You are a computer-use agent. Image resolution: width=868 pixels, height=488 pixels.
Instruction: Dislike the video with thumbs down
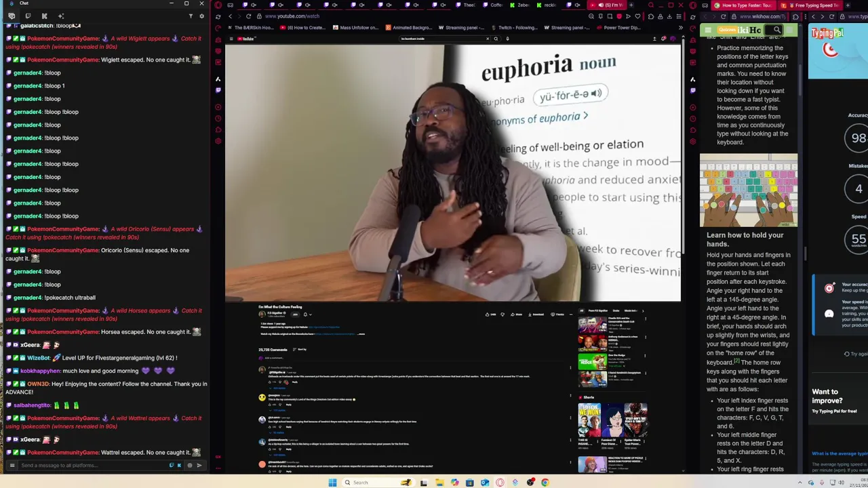pos(502,314)
